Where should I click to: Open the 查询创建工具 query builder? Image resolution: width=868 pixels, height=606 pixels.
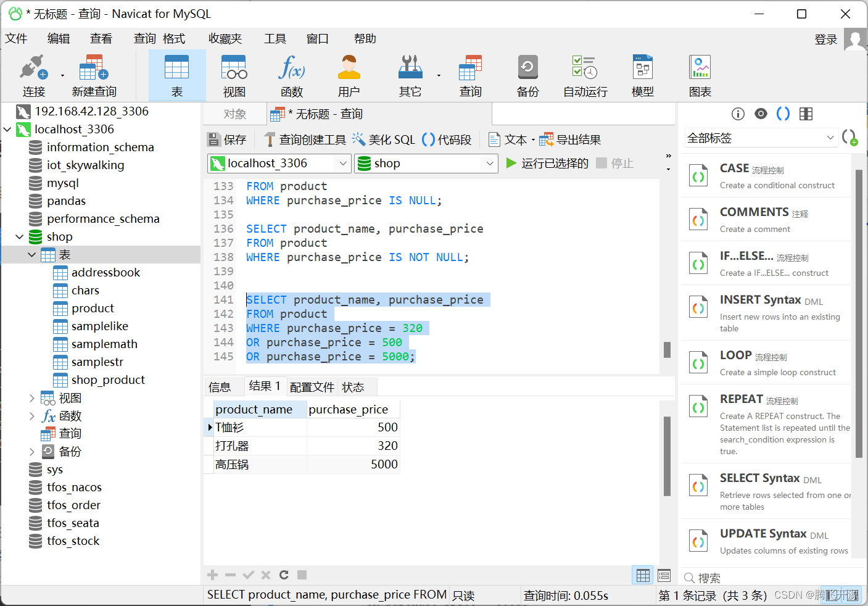point(304,140)
